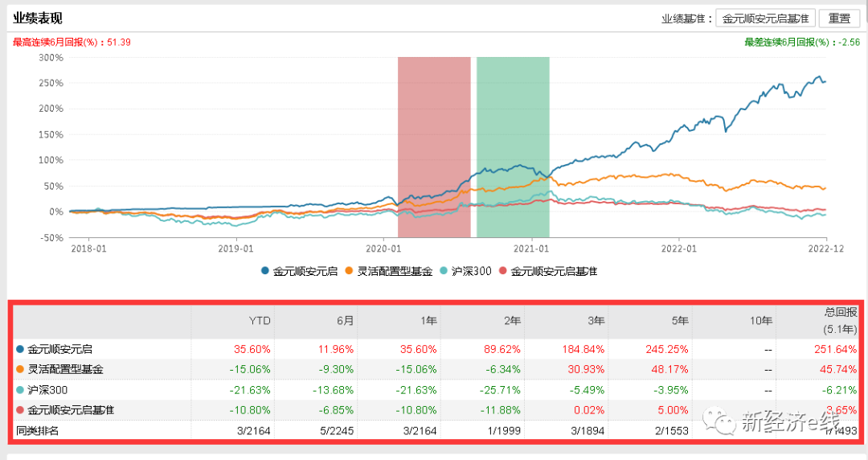Click orange dot beside 灵活配置型基金 table row

tap(19, 370)
